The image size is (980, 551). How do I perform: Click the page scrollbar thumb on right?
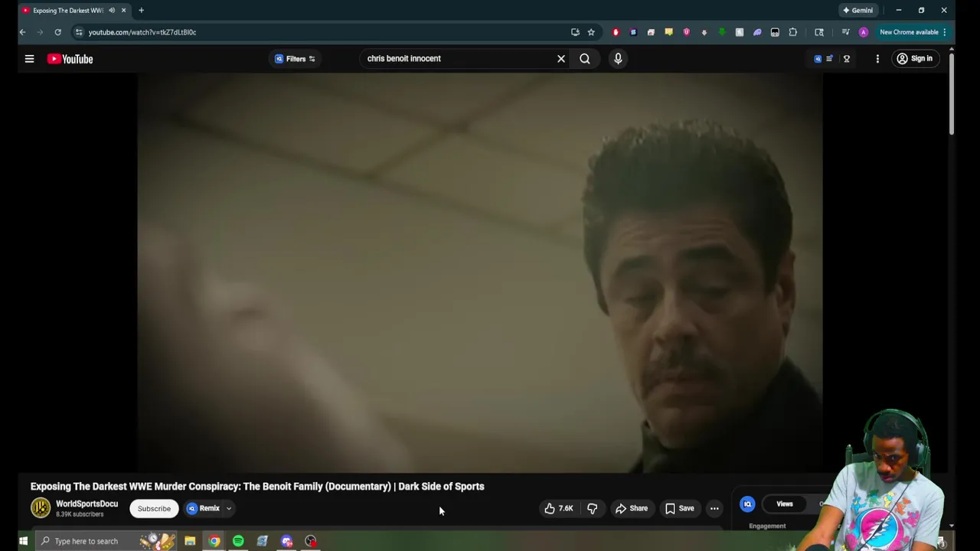coord(952,93)
